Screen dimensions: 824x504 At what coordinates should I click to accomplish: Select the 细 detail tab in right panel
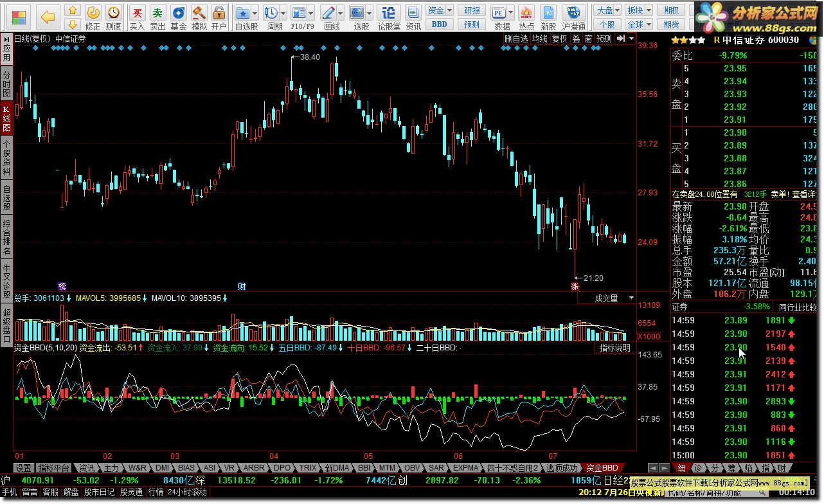(681, 467)
